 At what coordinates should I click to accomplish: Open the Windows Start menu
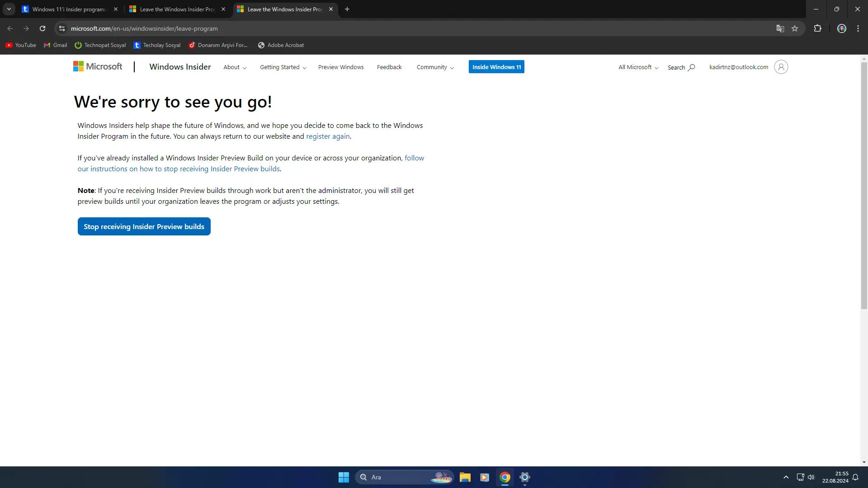344,477
